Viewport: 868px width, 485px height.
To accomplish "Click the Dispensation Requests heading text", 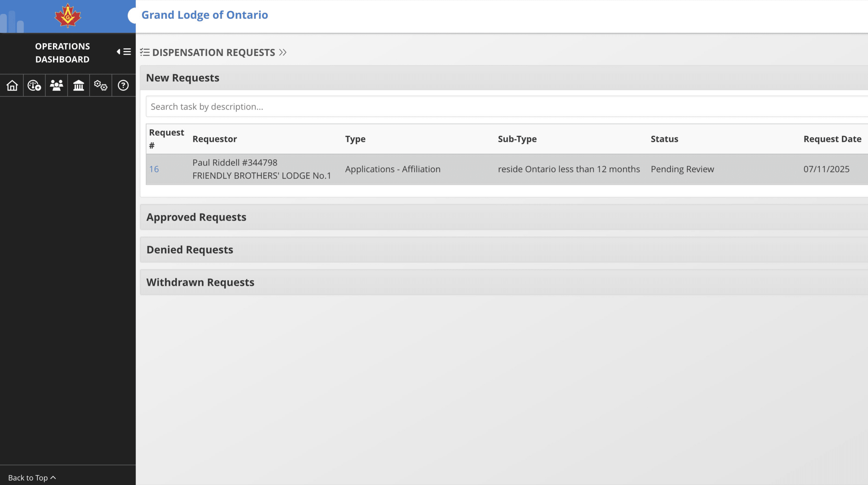I will pos(214,52).
